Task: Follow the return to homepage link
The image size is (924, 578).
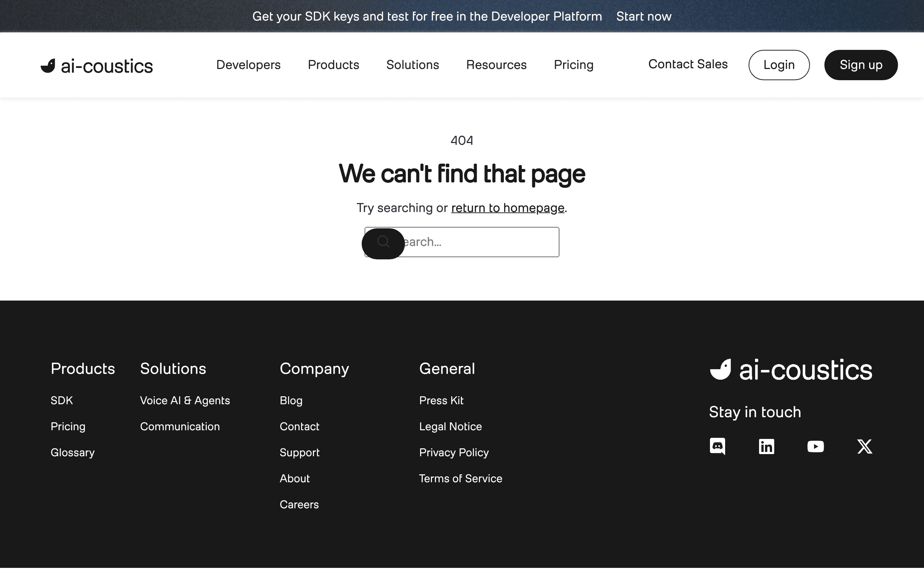Action: coord(507,208)
